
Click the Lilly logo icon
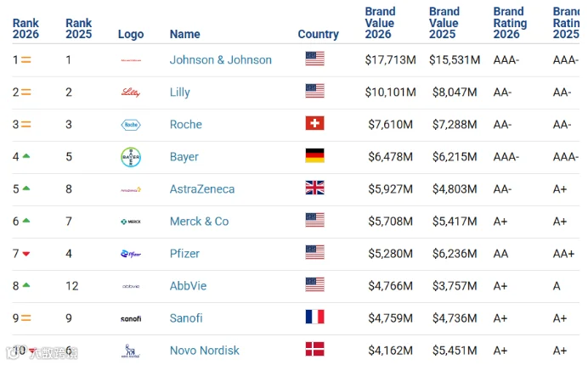click(131, 93)
